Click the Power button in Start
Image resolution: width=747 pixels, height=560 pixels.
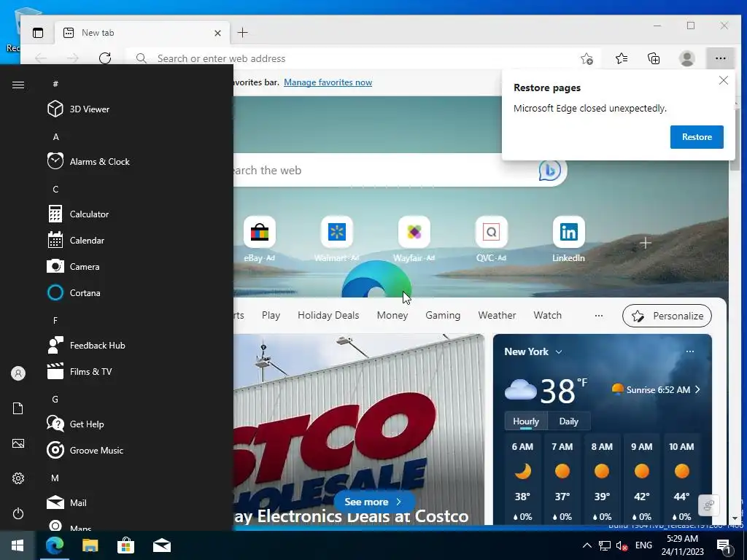[18, 513]
